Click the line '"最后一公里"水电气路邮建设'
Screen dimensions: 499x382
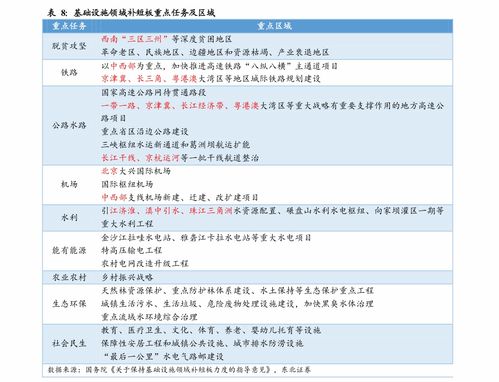[x=163, y=356]
